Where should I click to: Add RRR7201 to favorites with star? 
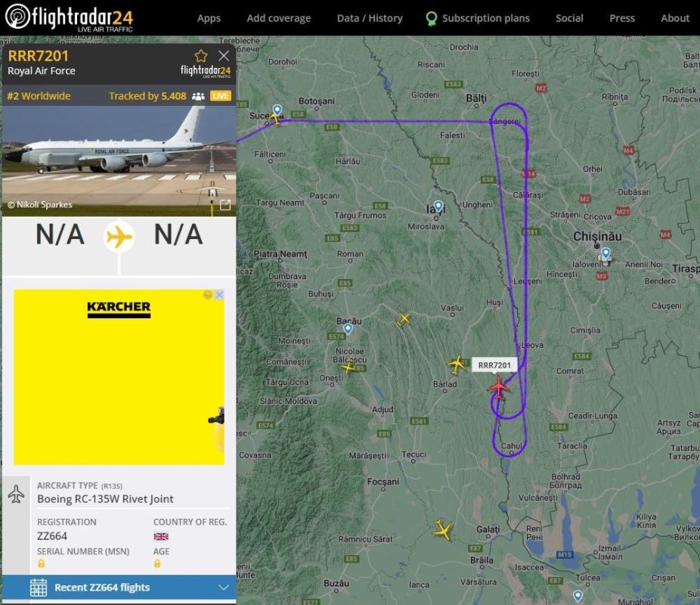(201, 56)
